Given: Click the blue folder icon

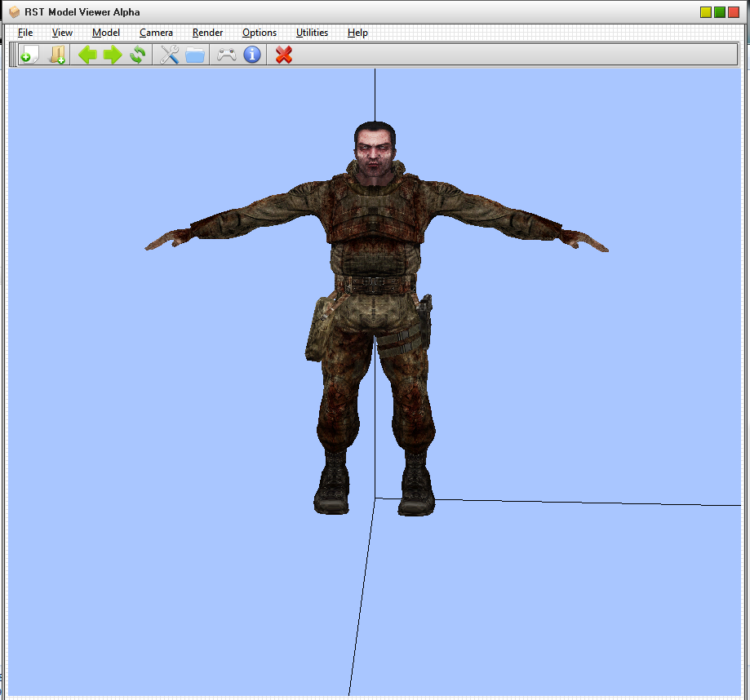Looking at the screenshot, I should [x=195, y=55].
